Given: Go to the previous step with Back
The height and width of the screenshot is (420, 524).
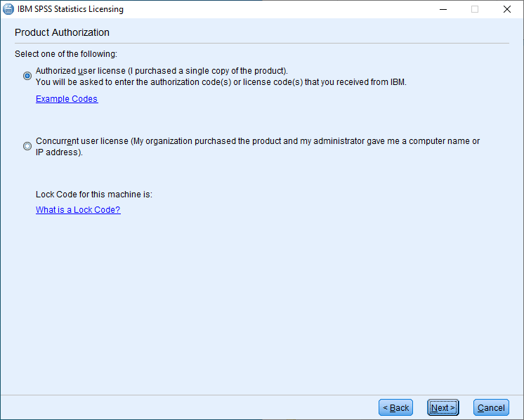Looking at the screenshot, I should pyautogui.click(x=395, y=407).
